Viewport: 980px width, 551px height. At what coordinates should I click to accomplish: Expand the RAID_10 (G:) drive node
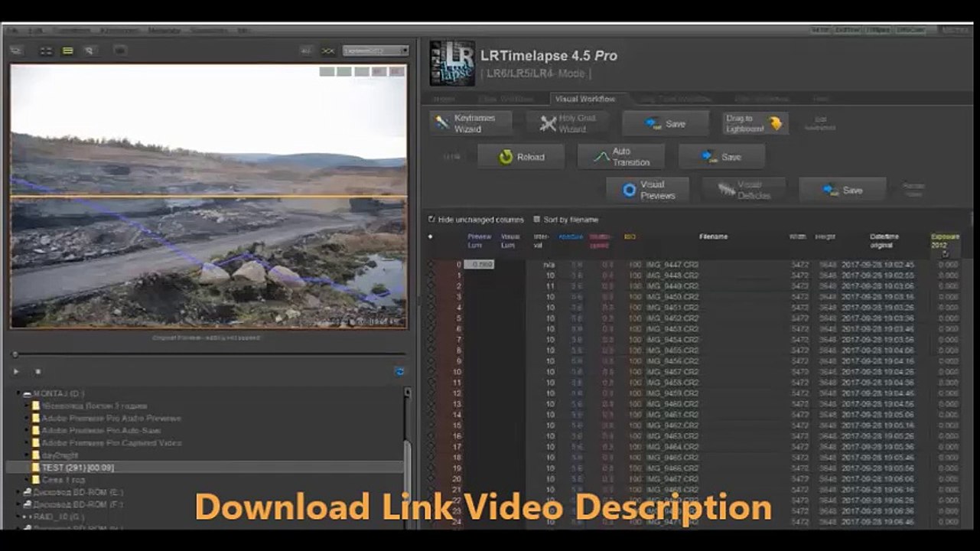[x=18, y=517]
